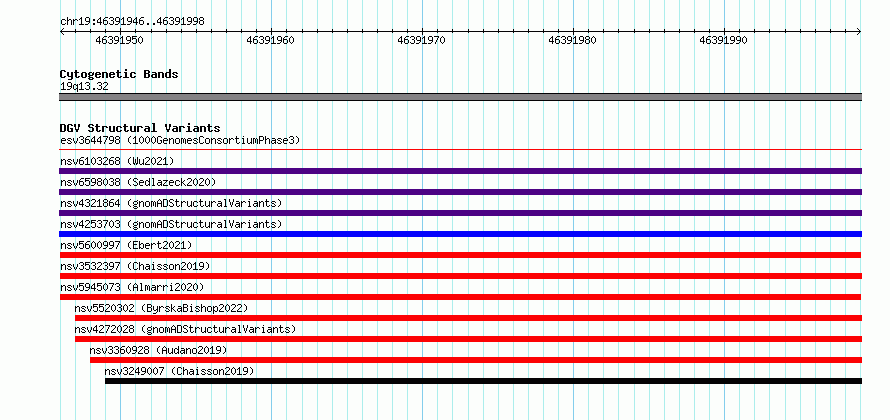Click the black bar for nsv3249007

tap(484, 381)
